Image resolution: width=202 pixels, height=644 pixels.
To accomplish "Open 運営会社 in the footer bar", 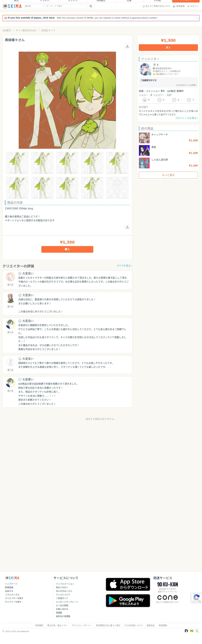I will click(x=150, y=625).
